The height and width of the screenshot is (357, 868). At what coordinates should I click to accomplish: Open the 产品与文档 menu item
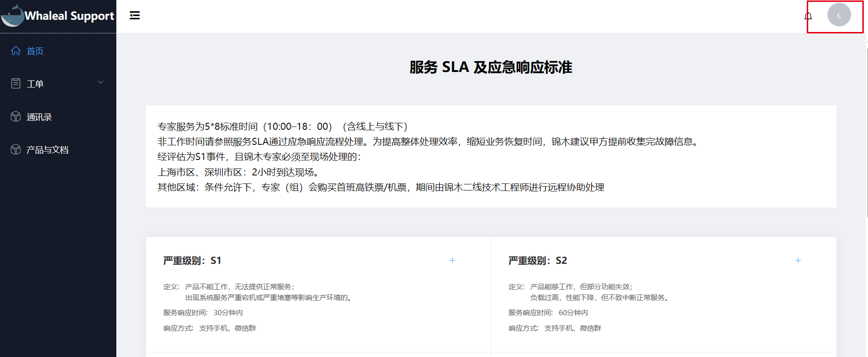point(58,150)
